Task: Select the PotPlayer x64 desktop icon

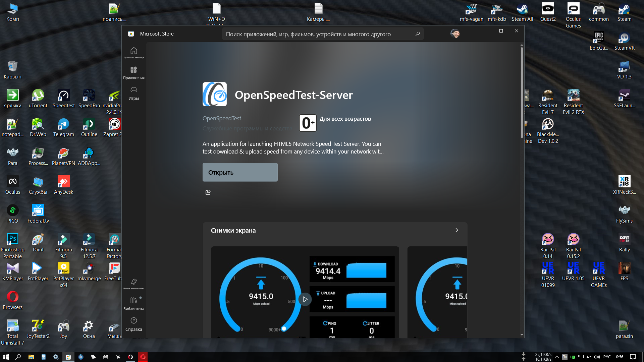Action: tap(63, 275)
